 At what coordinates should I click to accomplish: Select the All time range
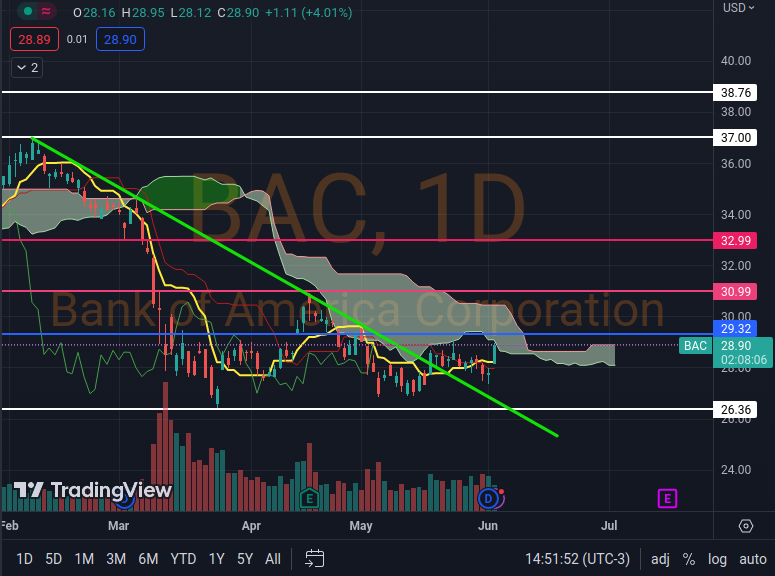pyautogui.click(x=273, y=559)
